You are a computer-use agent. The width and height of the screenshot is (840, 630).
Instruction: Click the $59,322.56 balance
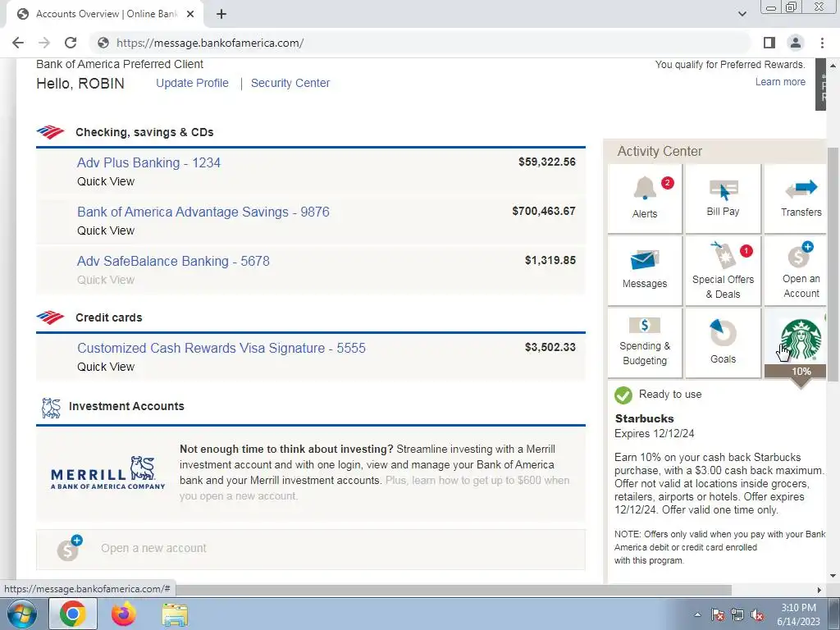(x=547, y=162)
